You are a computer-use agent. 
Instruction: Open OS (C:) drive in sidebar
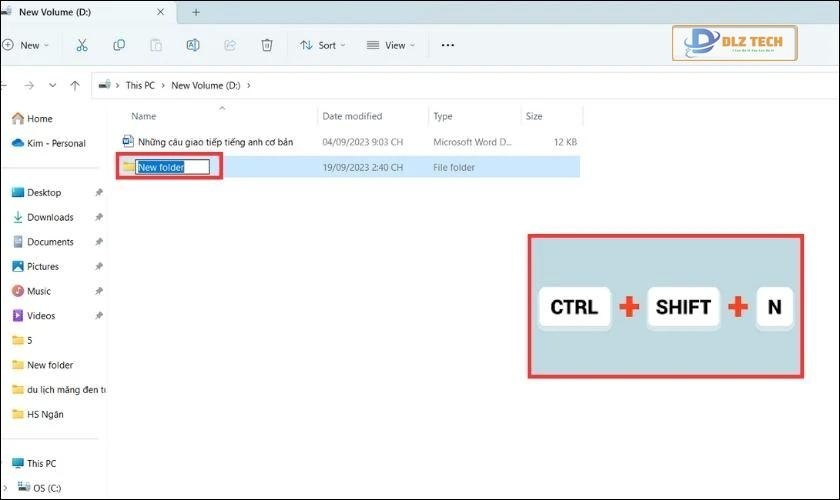(x=44, y=488)
